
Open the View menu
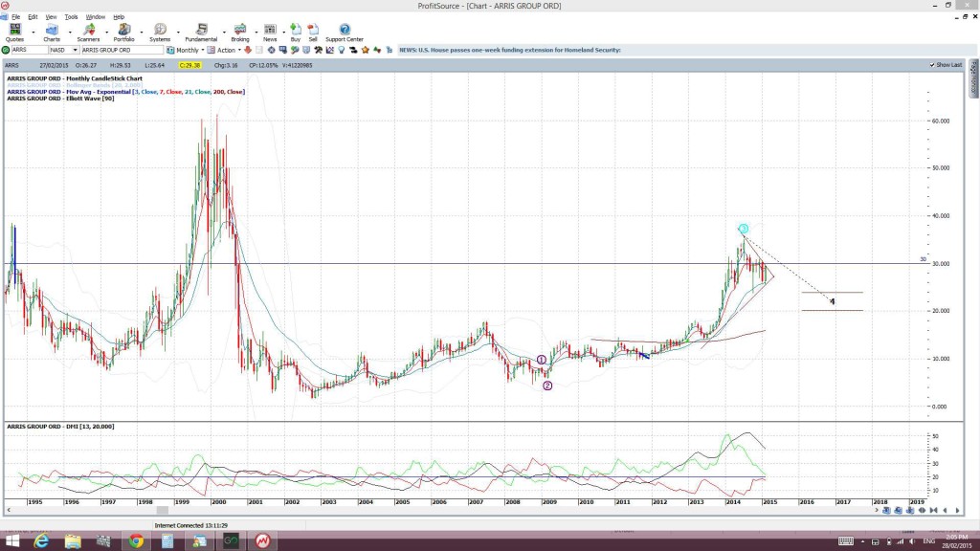52,17
